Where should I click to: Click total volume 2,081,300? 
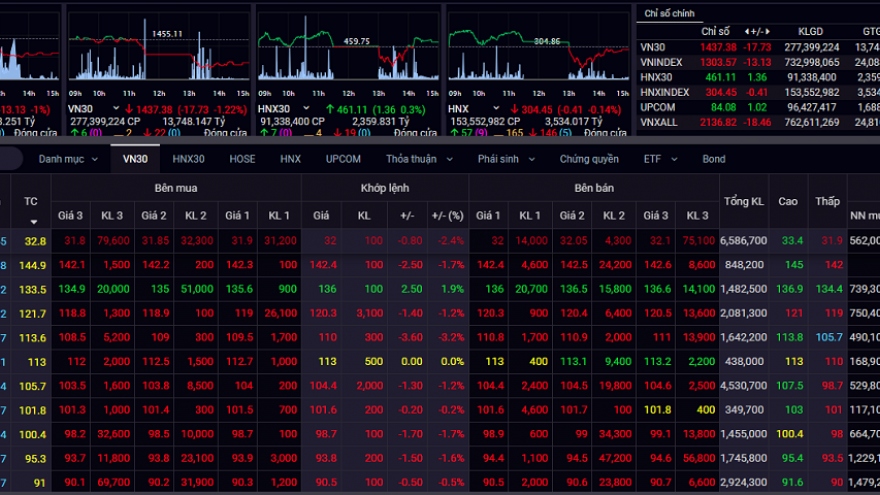(x=744, y=313)
